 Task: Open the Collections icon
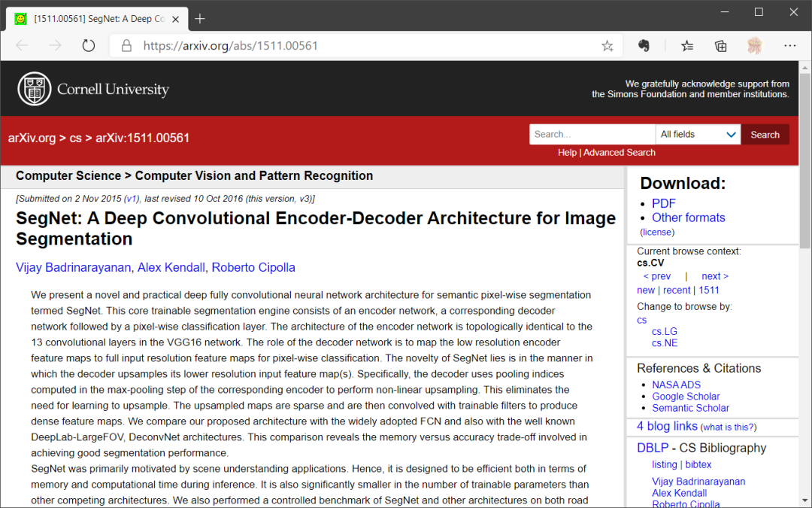tap(721, 46)
